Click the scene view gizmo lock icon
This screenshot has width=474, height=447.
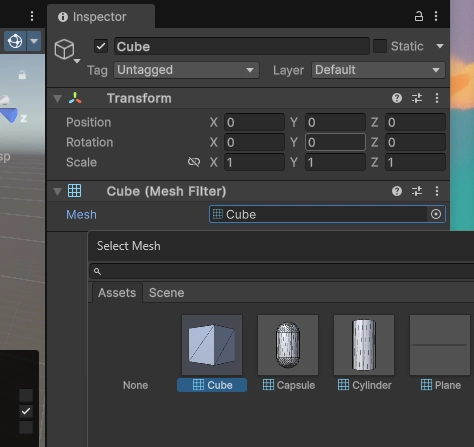pos(22,74)
